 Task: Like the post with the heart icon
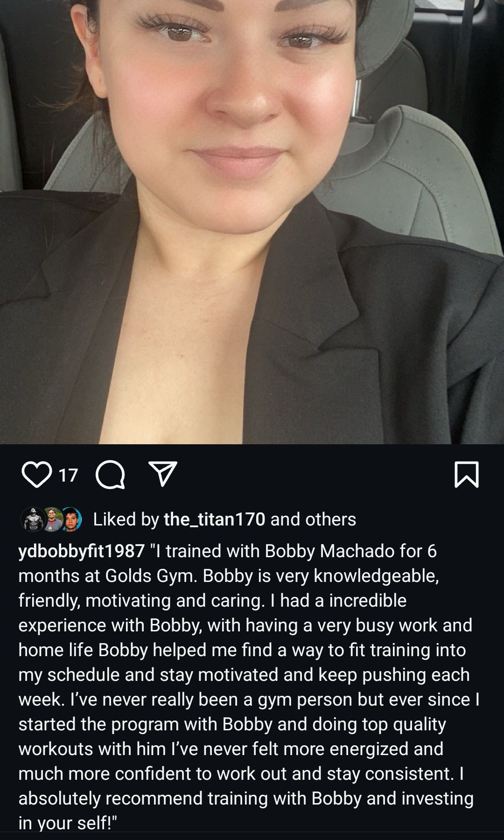click(x=36, y=475)
